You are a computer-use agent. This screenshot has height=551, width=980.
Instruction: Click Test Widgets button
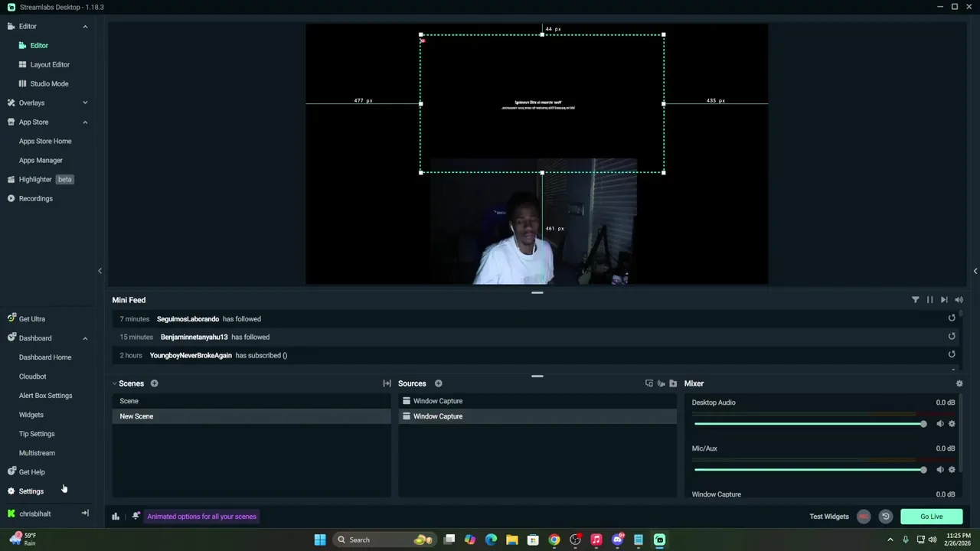tap(829, 517)
